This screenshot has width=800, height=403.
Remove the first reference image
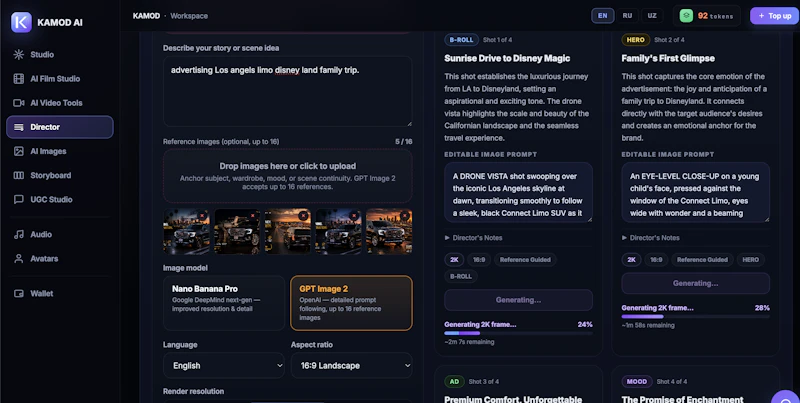click(x=203, y=216)
